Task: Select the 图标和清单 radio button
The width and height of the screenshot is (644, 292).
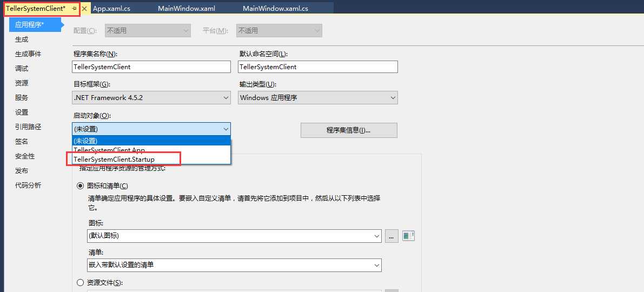Action: 81,186
